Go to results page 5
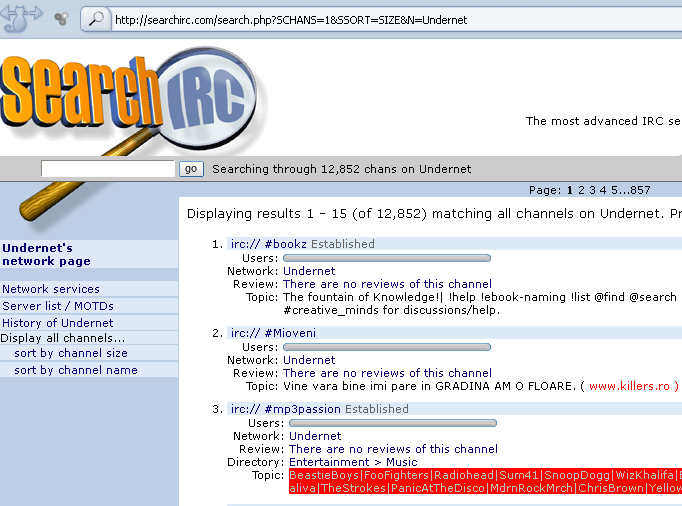Screen dimensions: 682x506 point(614,190)
